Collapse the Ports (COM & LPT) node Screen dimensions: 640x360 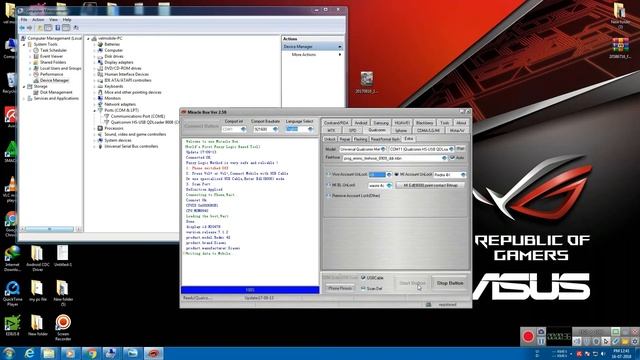(x=95, y=111)
